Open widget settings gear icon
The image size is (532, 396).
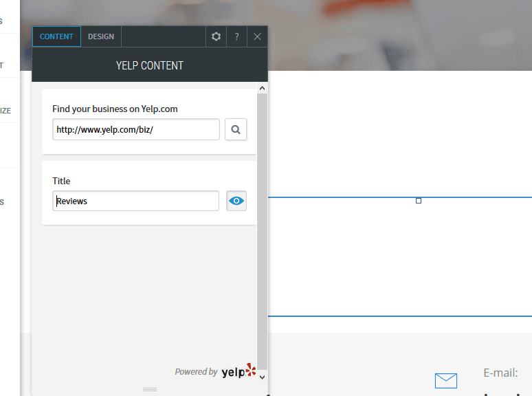click(216, 36)
